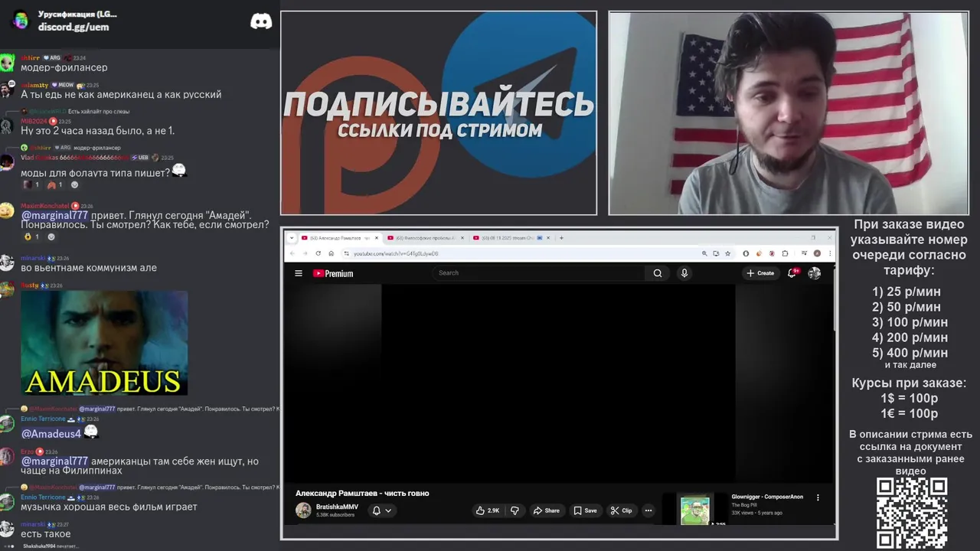
Task: Open more actions ellipsis beside Clip
Action: coord(648,510)
